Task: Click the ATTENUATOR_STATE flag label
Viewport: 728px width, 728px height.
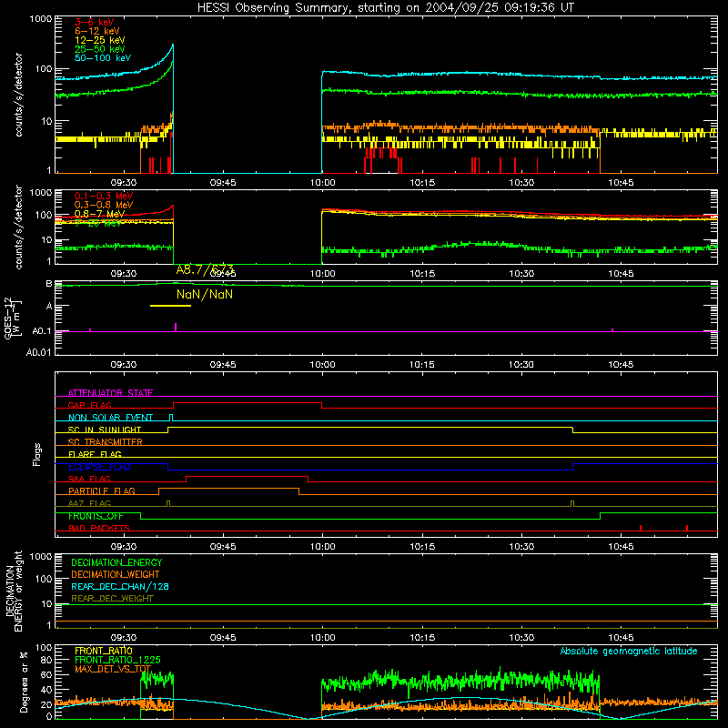Action: coord(110,393)
